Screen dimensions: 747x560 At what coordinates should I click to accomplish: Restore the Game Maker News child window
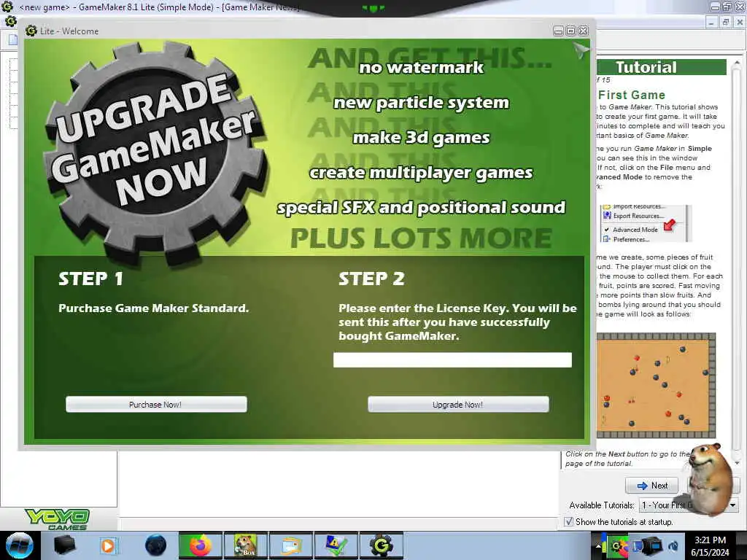[x=726, y=22]
